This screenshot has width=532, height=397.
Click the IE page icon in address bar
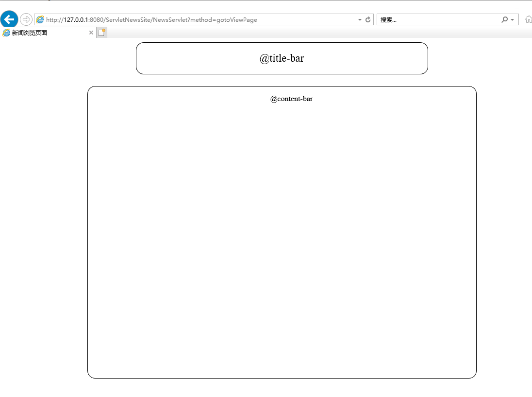coord(40,20)
